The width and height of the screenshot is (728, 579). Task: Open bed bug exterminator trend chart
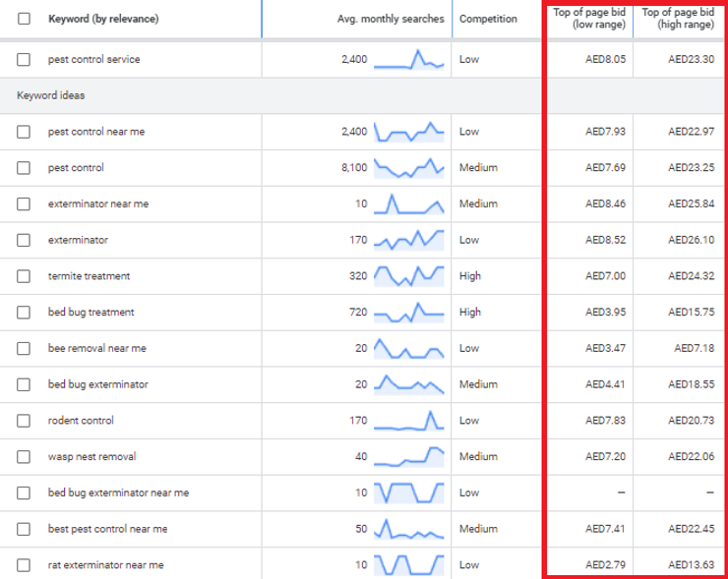[x=409, y=384]
